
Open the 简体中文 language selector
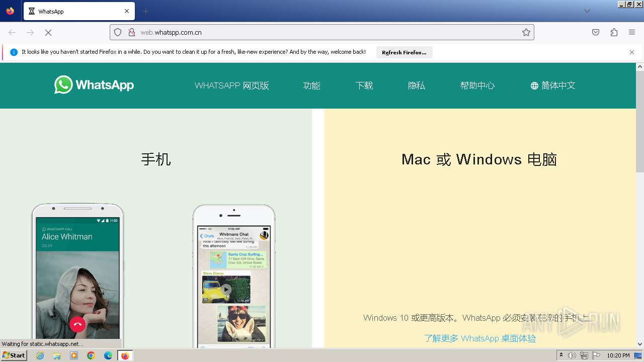(x=553, y=85)
